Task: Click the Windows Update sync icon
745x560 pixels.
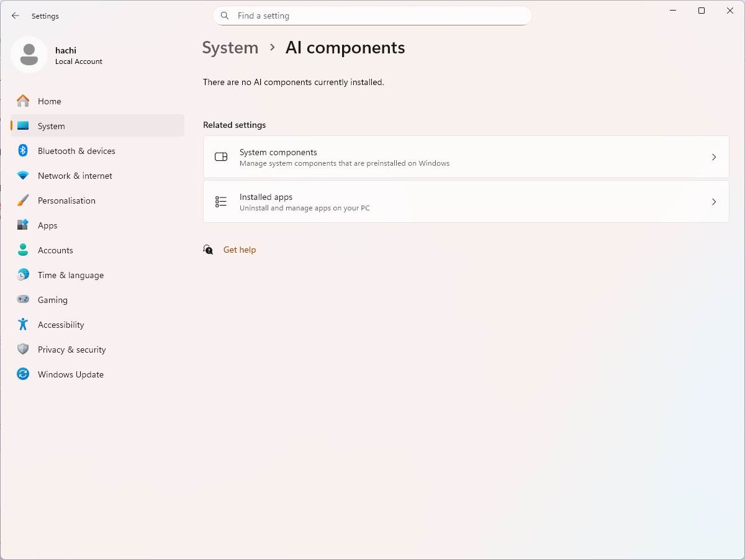Action: (x=23, y=374)
